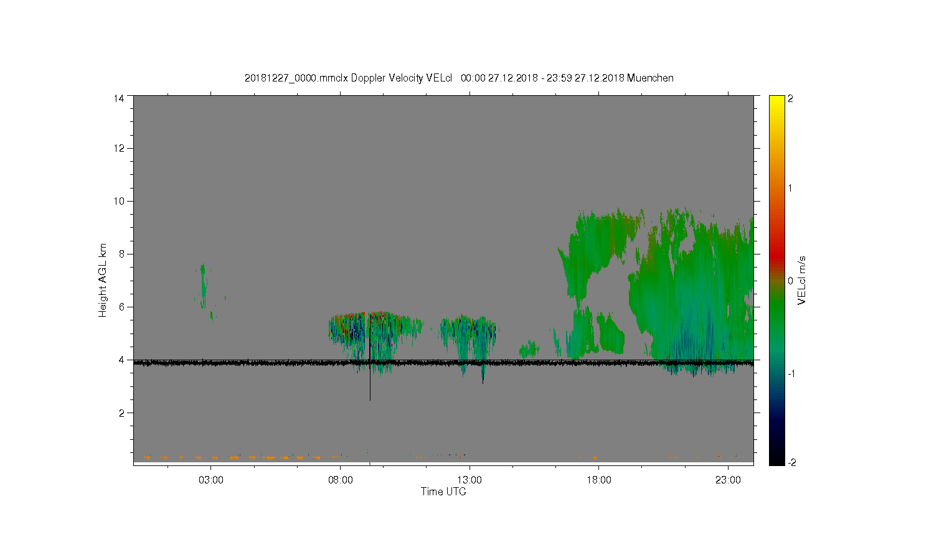The height and width of the screenshot is (560, 934).
Task: Click the height tick label 6
Action: pos(121,307)
